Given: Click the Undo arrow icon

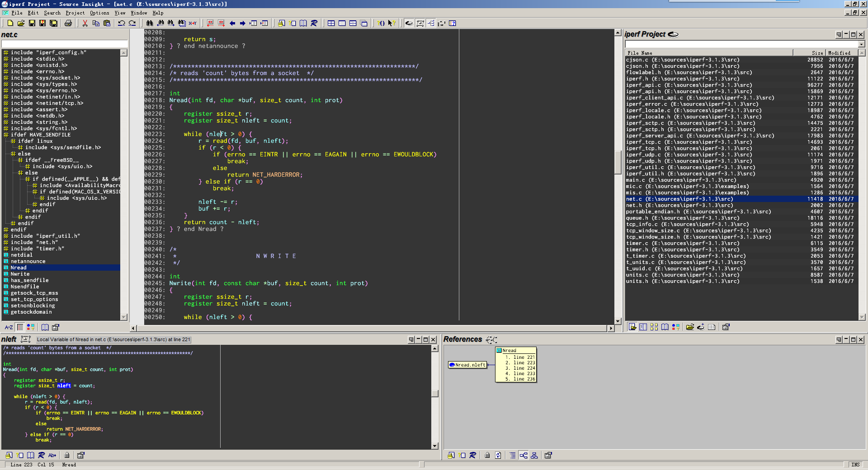Looking at the screenshot, I should [x=121, y=23].
